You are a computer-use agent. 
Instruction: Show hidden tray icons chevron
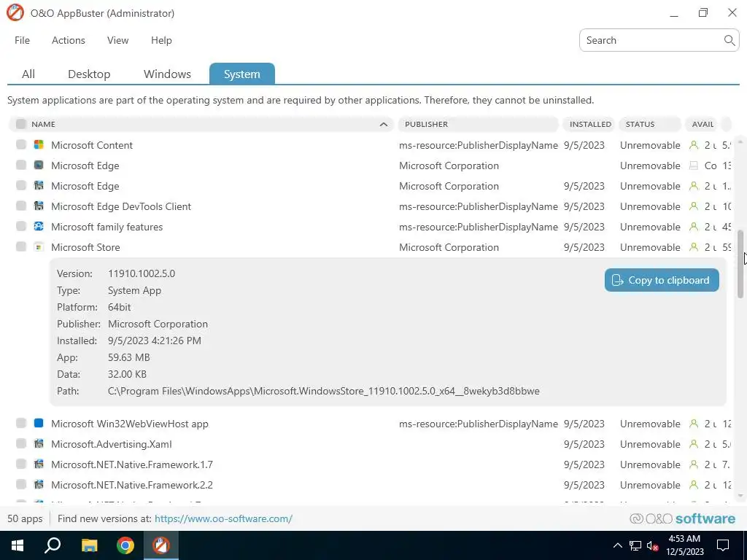coord(617,545)
